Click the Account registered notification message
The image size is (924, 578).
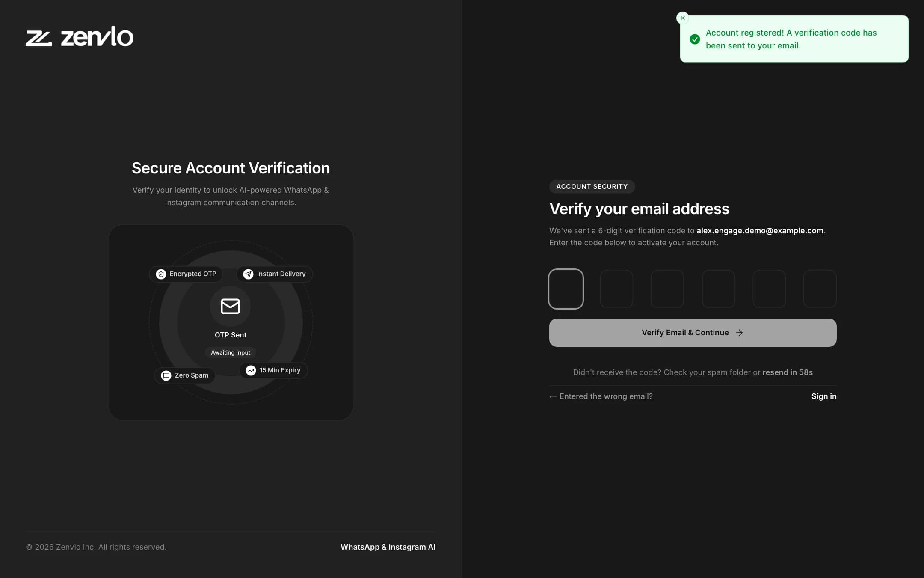pyautogui.click(x=791, y=39)
